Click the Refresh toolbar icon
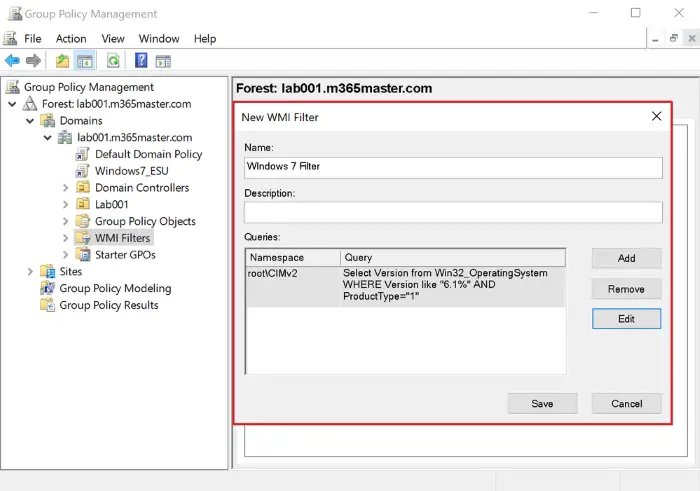This screenshot has height=491, width=700. point(113,61)
